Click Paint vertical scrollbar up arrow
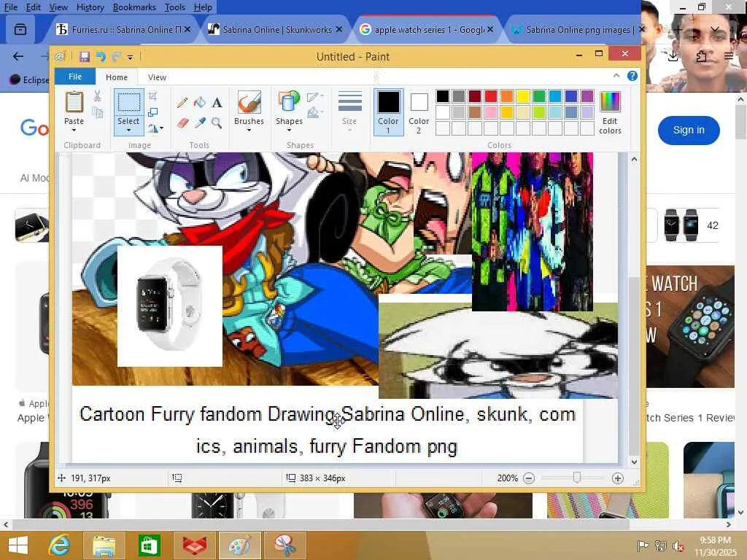Screen dimensions: 747x560 [634, 160]
